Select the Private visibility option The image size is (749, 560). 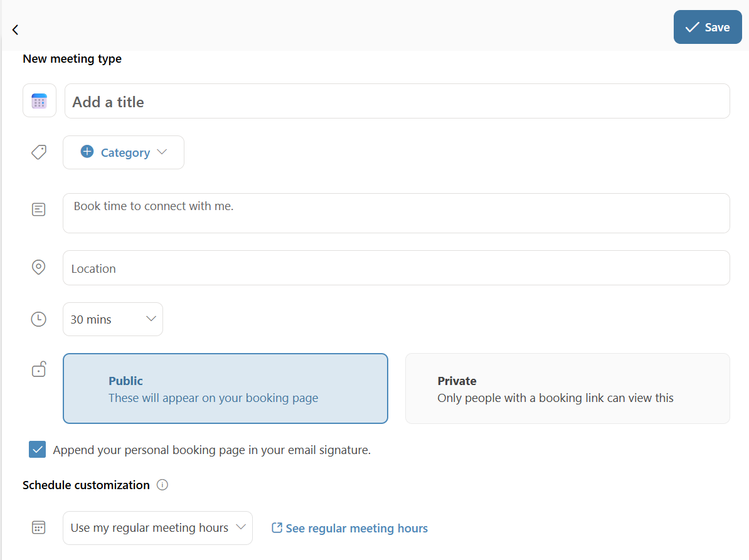567,389
